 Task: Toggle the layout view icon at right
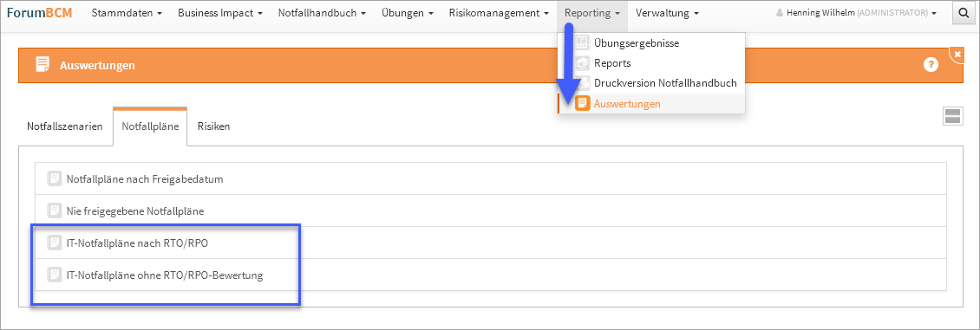click(x=952, y=117)
